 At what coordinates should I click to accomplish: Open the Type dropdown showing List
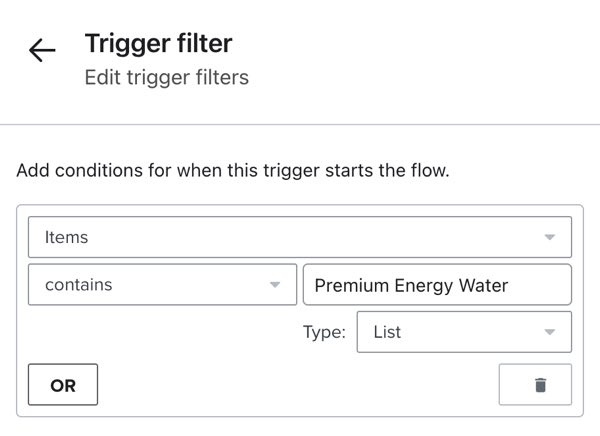pyautogui.click(x=463, y=332)
